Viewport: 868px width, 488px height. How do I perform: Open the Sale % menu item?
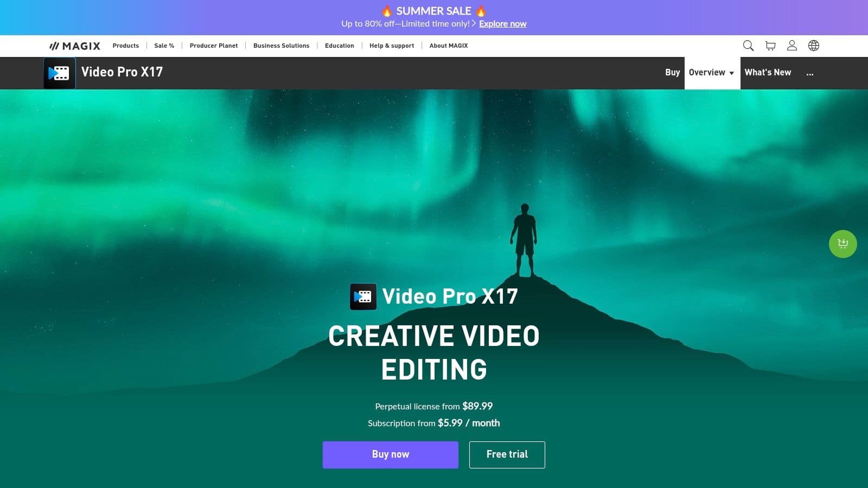[164, 46]
